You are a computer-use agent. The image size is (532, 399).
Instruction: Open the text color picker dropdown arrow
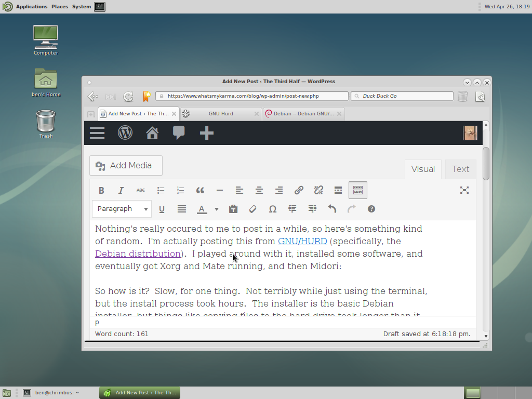[x=217, y=209]
